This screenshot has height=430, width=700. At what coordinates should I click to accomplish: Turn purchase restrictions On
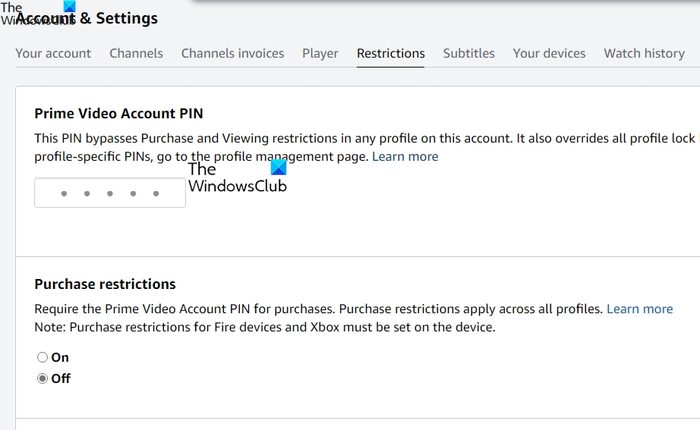click(x=42, y=357)
